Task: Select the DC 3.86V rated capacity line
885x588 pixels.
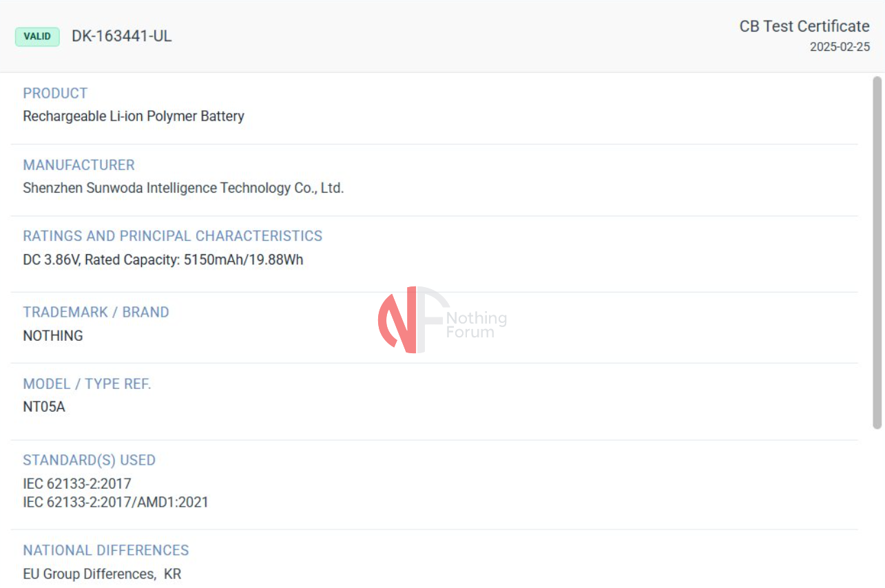Action: pyautogui.click(x=163, y=260)
